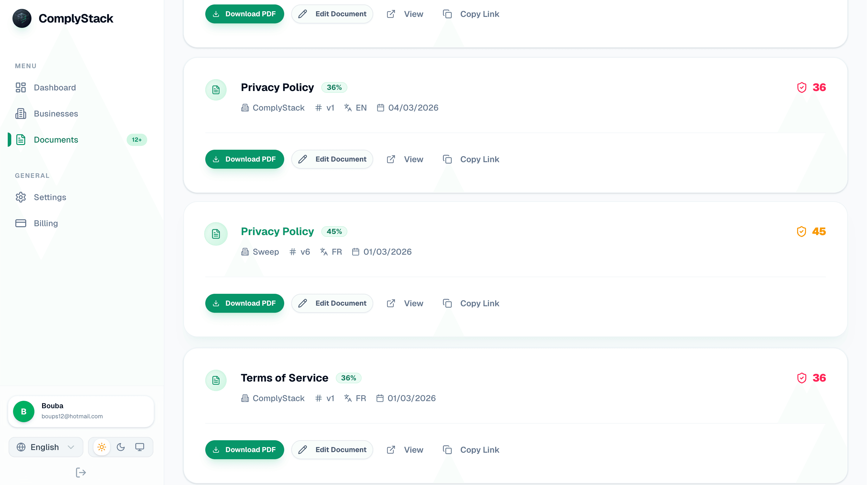
Task: Click the pencil icon on Edit Document
Action: point(303,159)
